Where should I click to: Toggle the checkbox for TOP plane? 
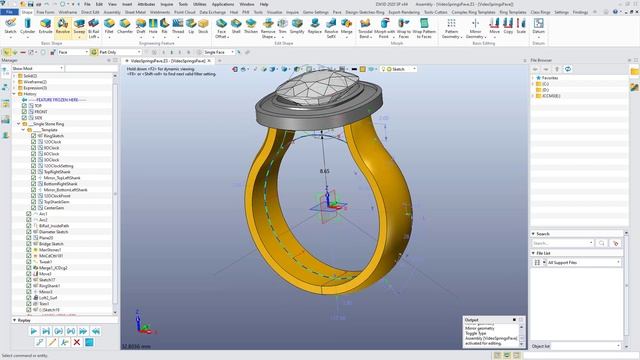(x=24, y=106)
